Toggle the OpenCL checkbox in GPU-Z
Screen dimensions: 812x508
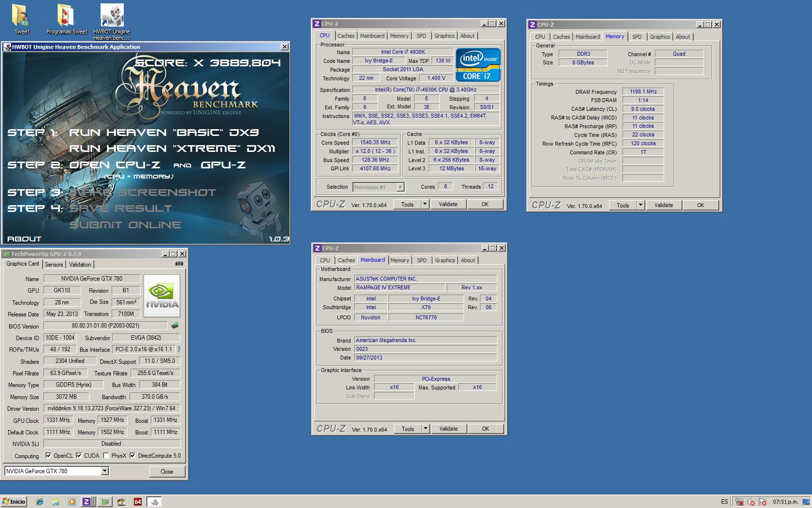pyautogui.click(x=48, y=455)
